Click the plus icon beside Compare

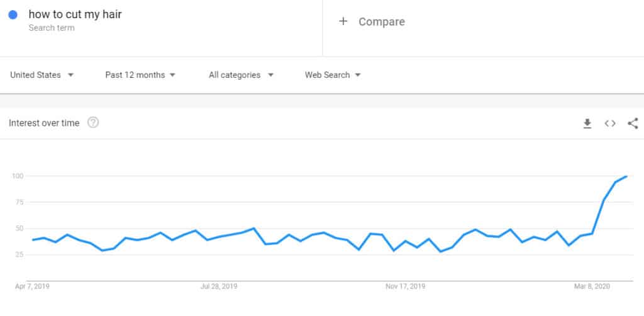343,21
